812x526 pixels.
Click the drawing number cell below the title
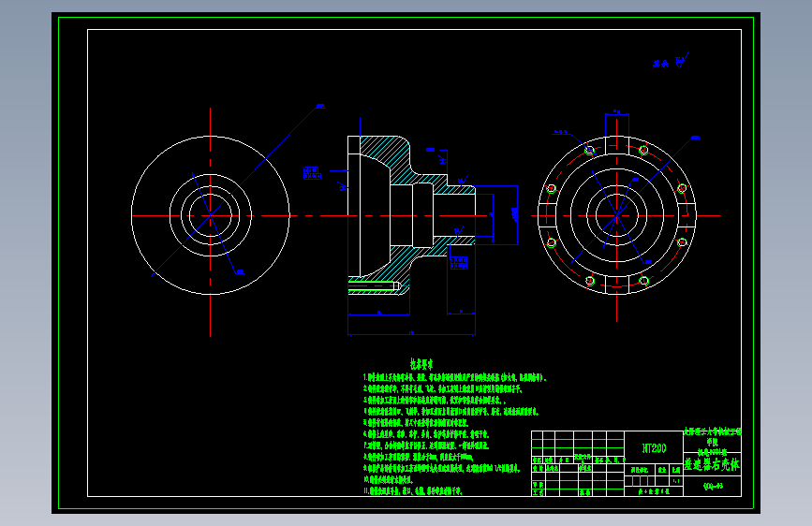click(713, 486)
